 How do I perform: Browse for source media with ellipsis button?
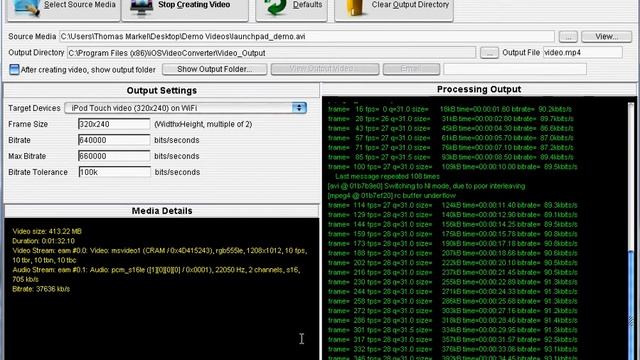[x=568, y=37]
